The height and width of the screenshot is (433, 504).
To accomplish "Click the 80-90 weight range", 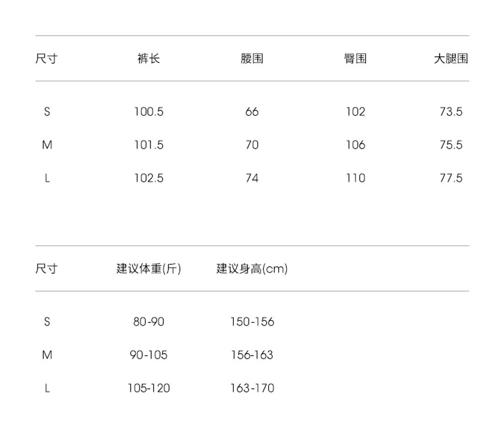I will pyautogui.click(x=149, y=322).
